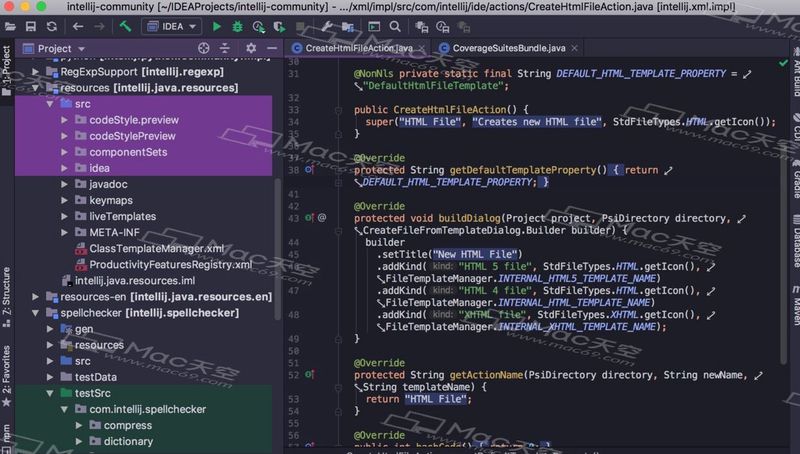Open the Gradle tool window tab
800x454 pixels.
796,180
